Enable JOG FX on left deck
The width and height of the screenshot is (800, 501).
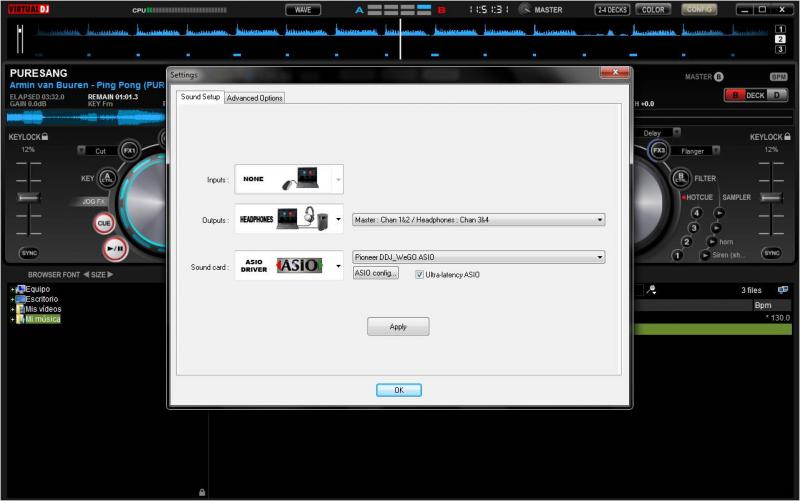[93, 202]
